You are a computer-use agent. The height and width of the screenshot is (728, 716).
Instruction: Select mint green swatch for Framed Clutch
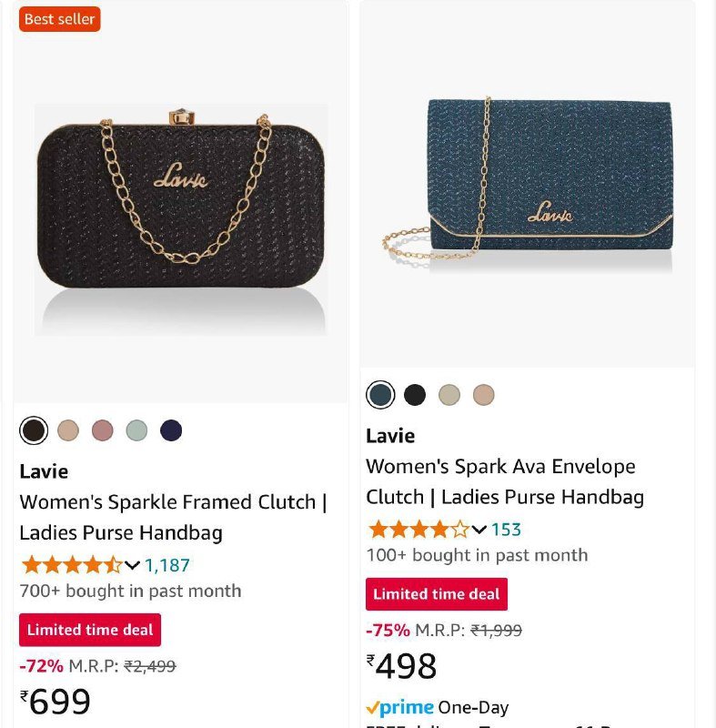click(136, 430)
